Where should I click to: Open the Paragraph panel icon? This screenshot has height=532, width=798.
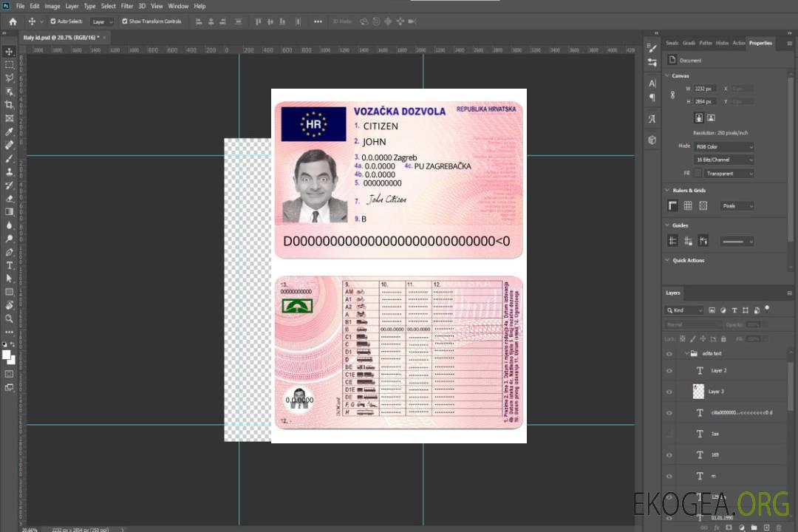click(x=652, y=98)
